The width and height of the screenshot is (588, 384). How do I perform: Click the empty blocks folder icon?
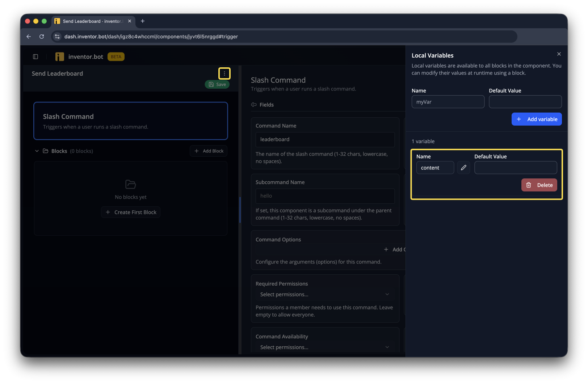[x=131, y=184]
